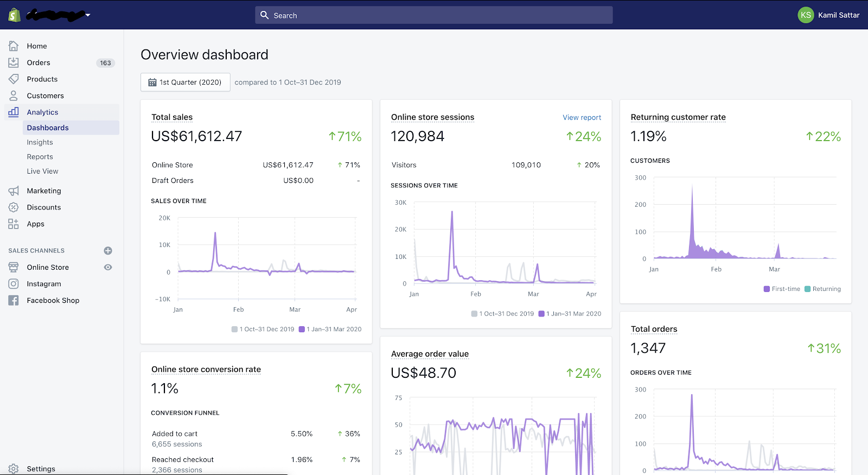
Task: Open Products via tag icon
Action: [14, 79]
